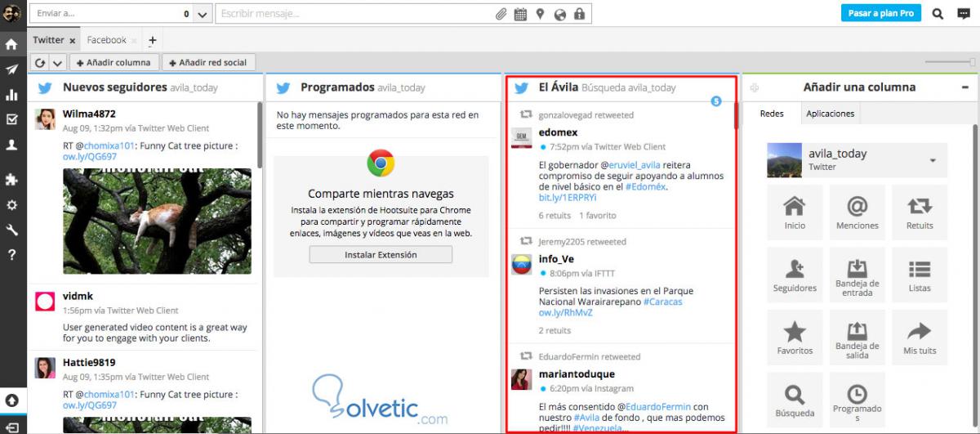Open Assignments checkmark icon in sidebar
Viewport: 980px width, 434px height.
[x=11, y=119]
